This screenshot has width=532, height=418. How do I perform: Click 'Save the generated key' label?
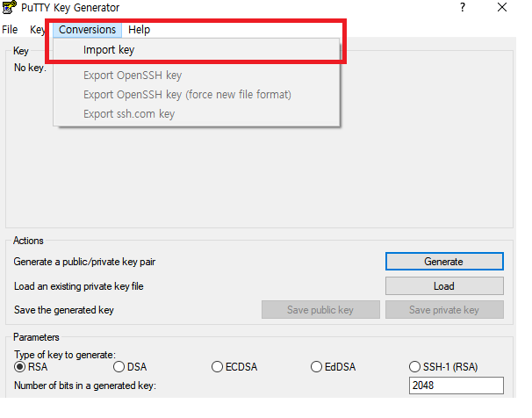click(64, 310)
